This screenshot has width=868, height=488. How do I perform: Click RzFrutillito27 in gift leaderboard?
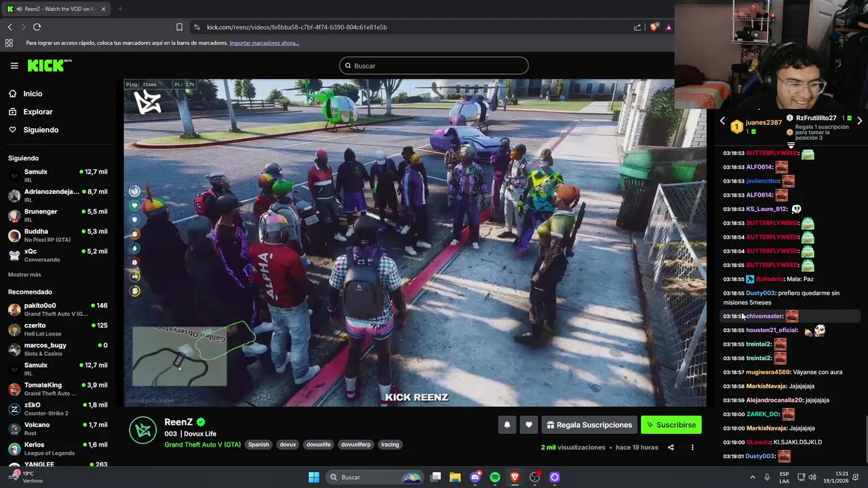(816, 118)
